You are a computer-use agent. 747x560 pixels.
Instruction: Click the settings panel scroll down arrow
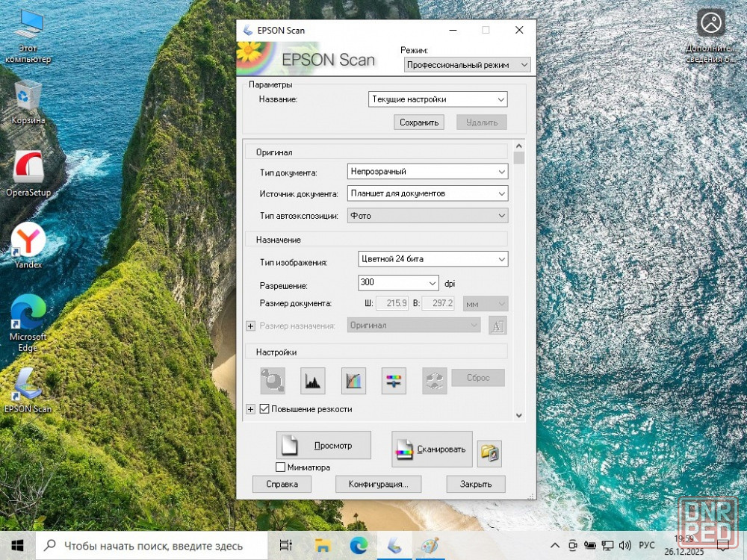tap(519, 415)
